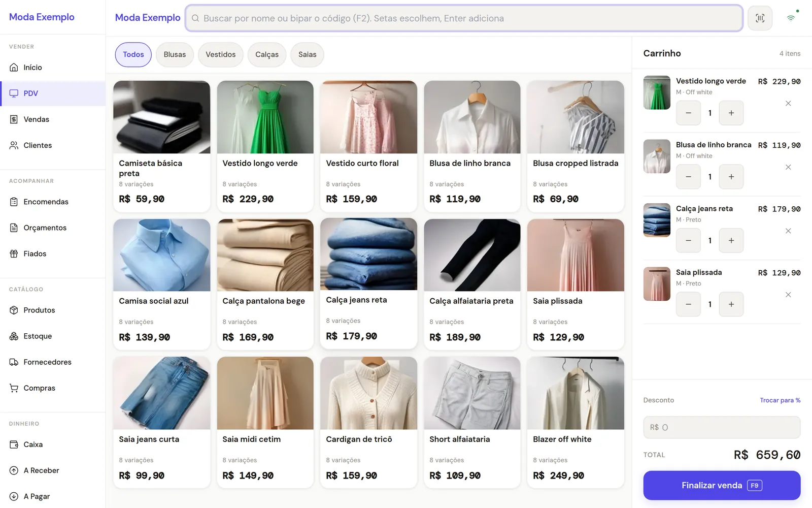Add Vestido curto floral product card
812x508 pixels.
[368, 146]
